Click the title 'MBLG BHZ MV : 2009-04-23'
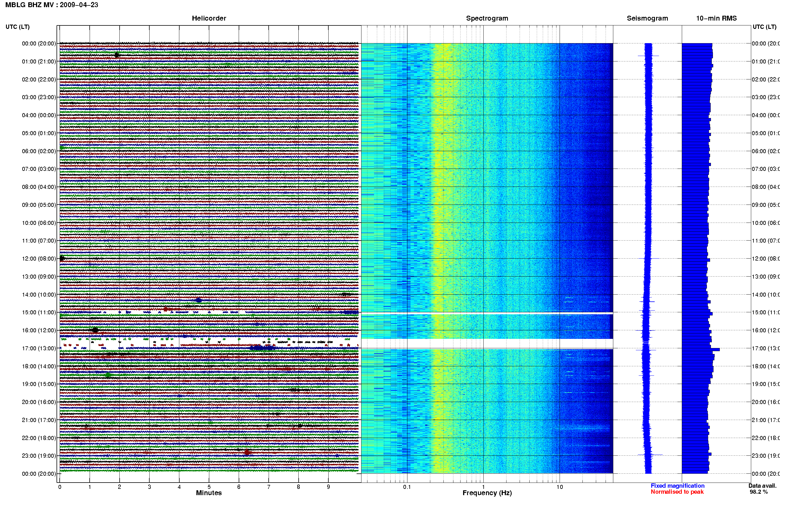Image resolution: width=812 pixels, height=508 pixels. [x=52, y=5]
